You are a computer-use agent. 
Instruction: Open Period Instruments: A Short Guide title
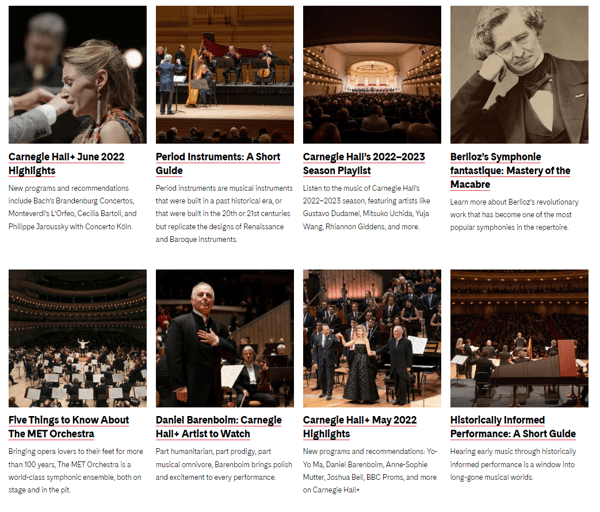[x=218, y=163]
